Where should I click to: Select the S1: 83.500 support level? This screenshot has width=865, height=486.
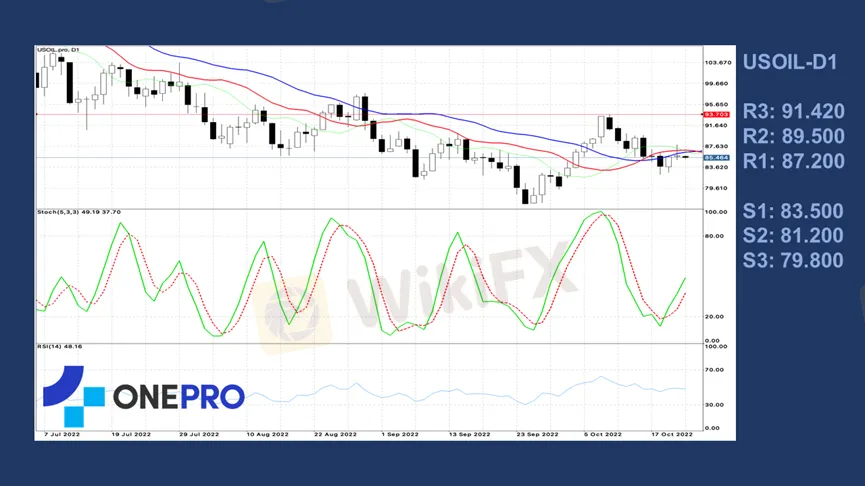(x=793, y=211)
